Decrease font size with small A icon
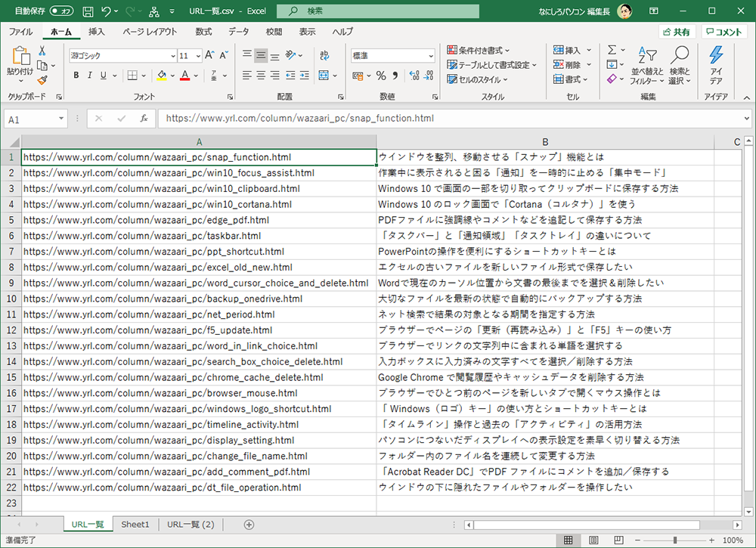 coord(224,55)
